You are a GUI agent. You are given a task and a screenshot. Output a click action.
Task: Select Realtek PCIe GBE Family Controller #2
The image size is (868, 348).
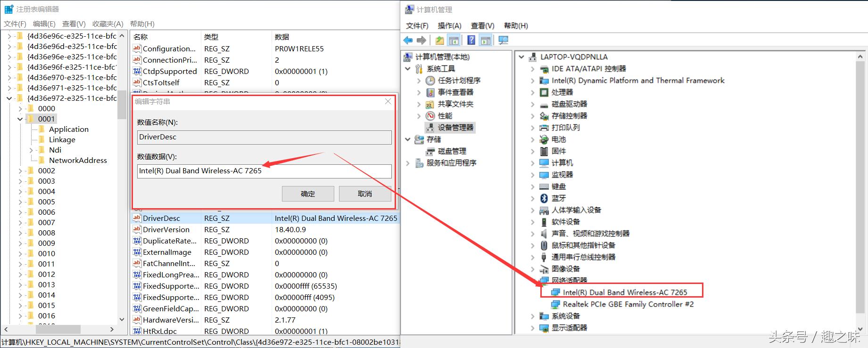coord(628,304)
